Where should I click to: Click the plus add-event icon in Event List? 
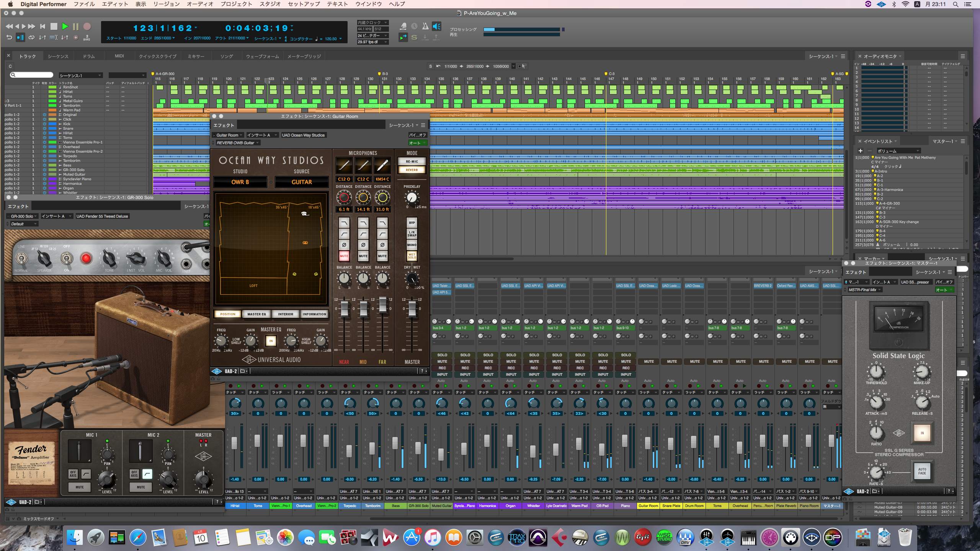860,151
